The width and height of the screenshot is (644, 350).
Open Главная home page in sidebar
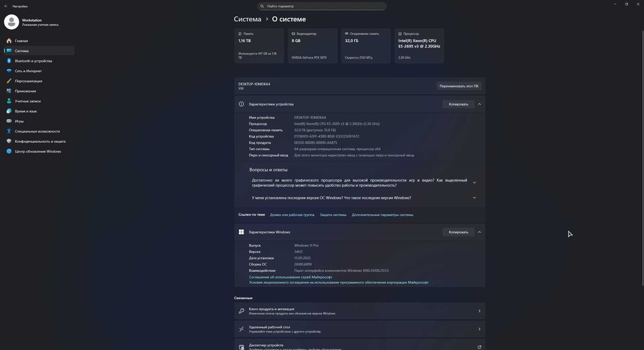[x=39, y=41]
